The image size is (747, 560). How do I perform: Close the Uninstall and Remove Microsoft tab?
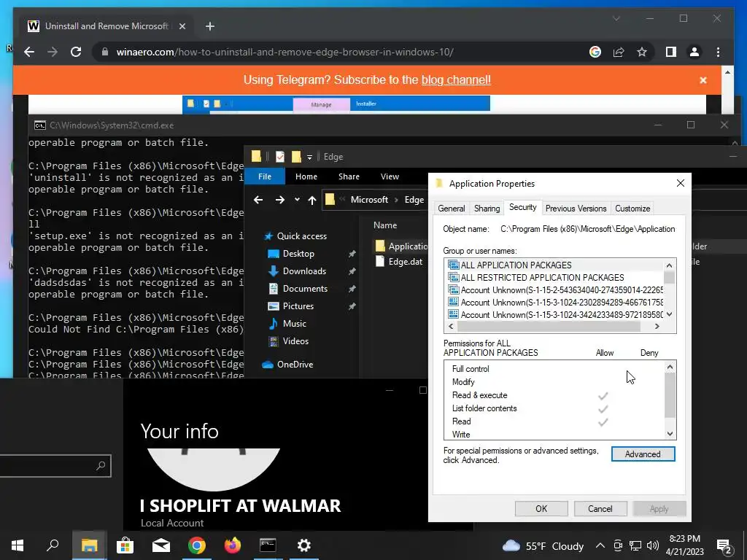(x=182, y=26)
